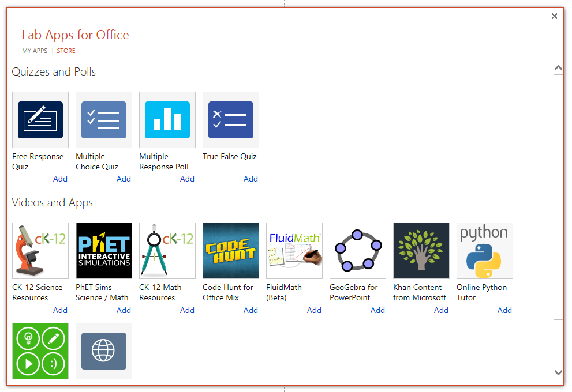Select the green four-circle app icon

coord(40,351)
